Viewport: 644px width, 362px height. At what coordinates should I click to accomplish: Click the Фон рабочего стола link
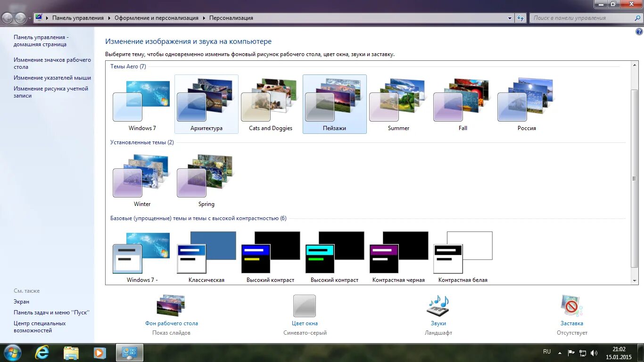(x=172, y=323)
